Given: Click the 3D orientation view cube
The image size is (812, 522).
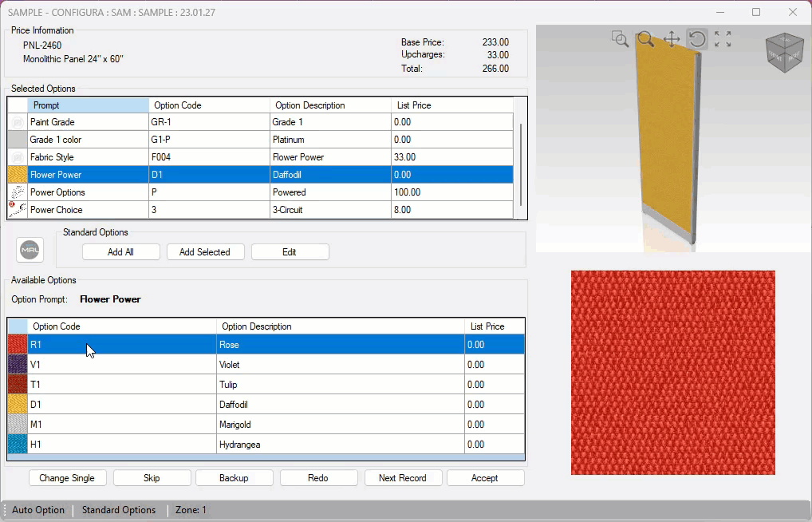Looking at the screenshot, I should [785, 53].
